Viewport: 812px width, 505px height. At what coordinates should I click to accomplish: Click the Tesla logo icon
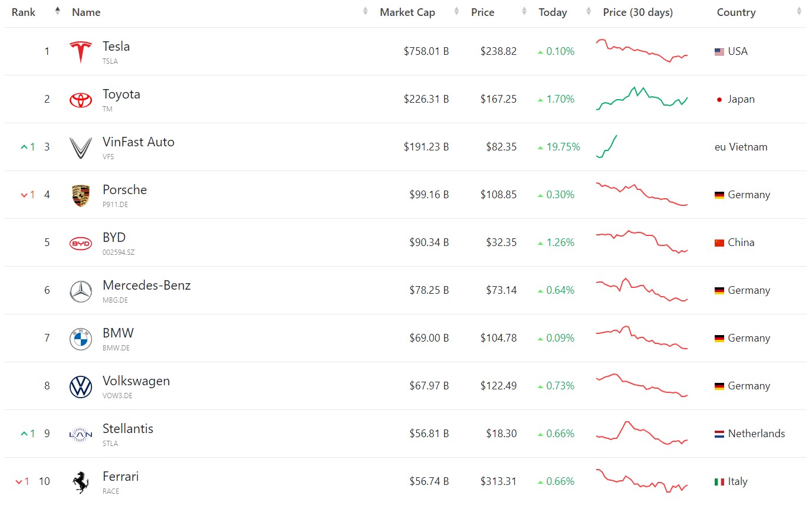pyautogui.click(x=81, y=52)
